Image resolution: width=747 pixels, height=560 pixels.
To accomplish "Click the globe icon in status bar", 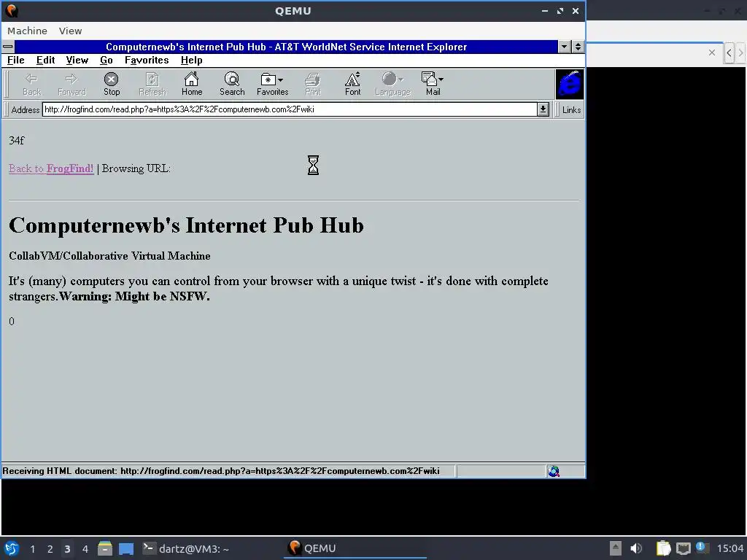I will tap(554, 471).
